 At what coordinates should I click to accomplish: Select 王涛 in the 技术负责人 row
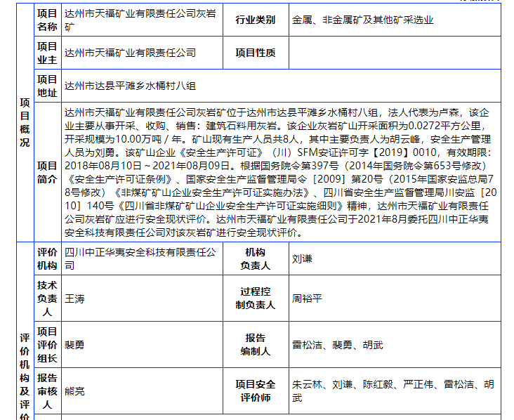point(74,298)
